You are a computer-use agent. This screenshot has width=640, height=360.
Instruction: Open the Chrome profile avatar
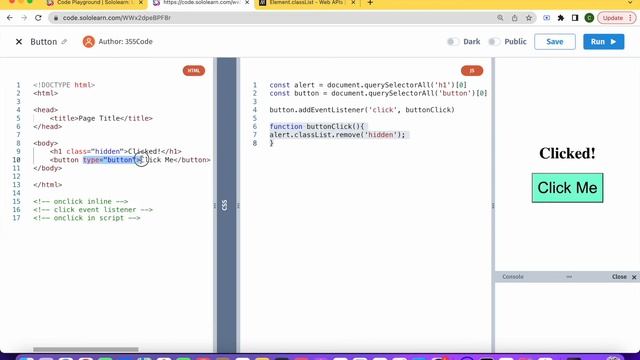click(589, 18)
